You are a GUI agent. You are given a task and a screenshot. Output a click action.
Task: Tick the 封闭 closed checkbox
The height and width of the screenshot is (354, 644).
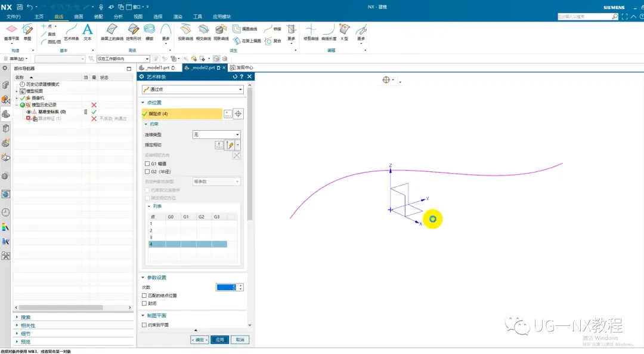144,303
